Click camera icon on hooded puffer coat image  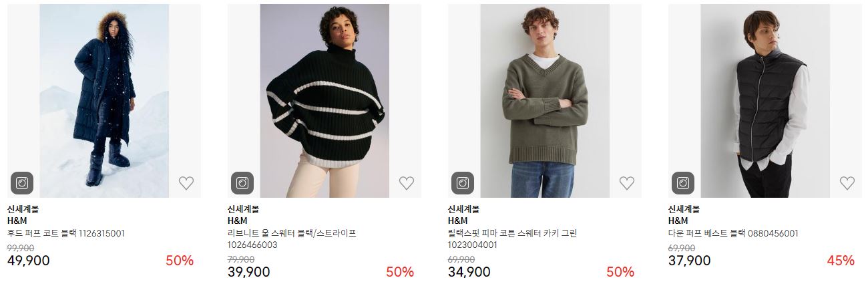(22, 183)
